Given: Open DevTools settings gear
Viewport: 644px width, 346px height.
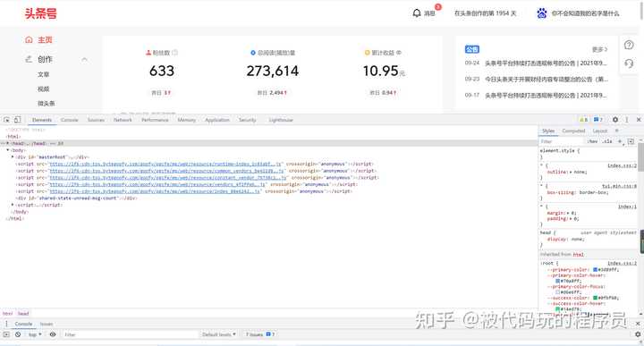Looking at the screenshot, I should pos(615,120).
